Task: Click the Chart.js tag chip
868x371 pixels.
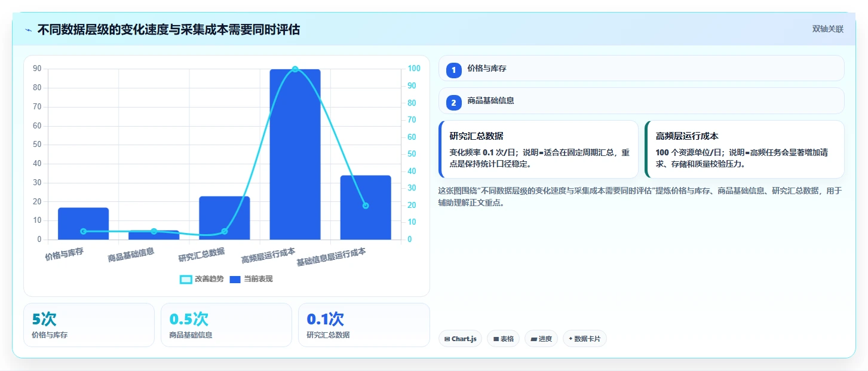Action: pos(460,339)
